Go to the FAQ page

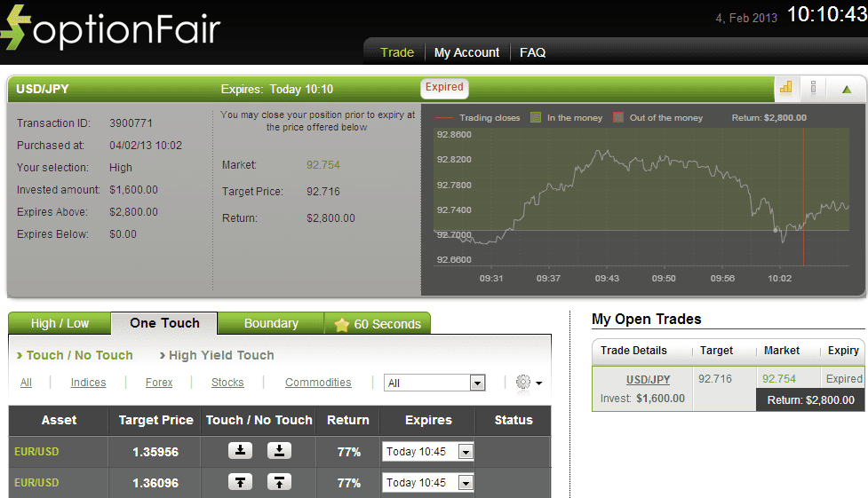pyautogui.click(x=532, y=52)
